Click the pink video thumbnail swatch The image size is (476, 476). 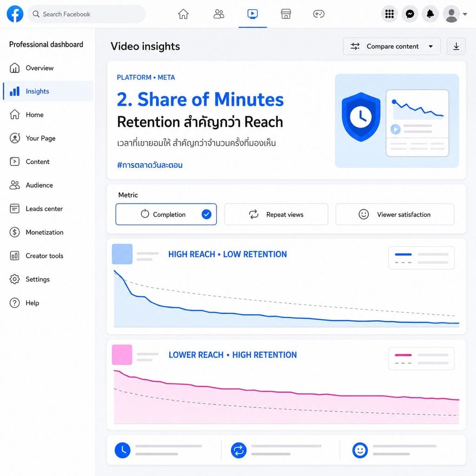(122, 355)
